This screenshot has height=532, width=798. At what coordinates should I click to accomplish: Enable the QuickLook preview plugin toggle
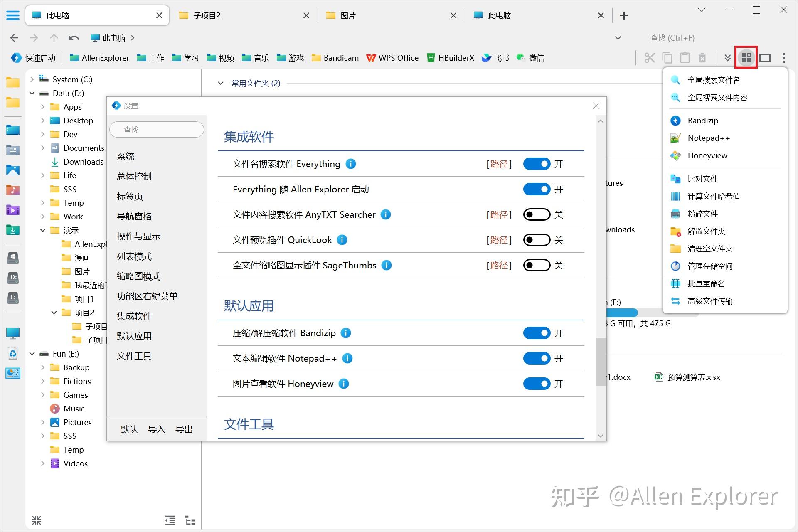537,240
